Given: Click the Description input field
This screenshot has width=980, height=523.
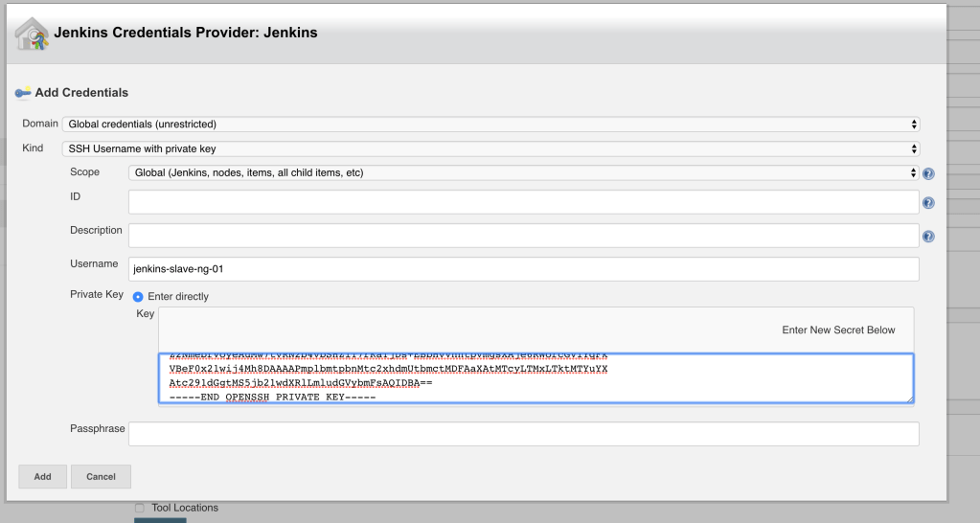Looking at the screenshot, I should click(524, 236).
